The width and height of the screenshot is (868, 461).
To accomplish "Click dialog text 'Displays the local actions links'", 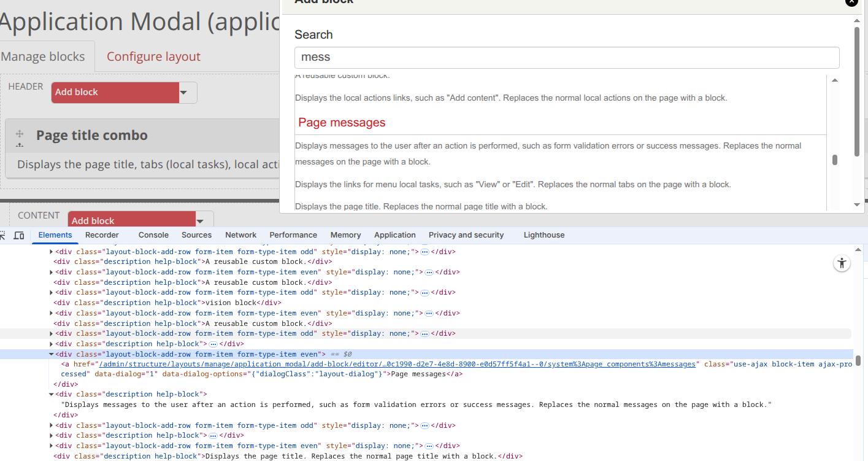I will coord(511,98).
